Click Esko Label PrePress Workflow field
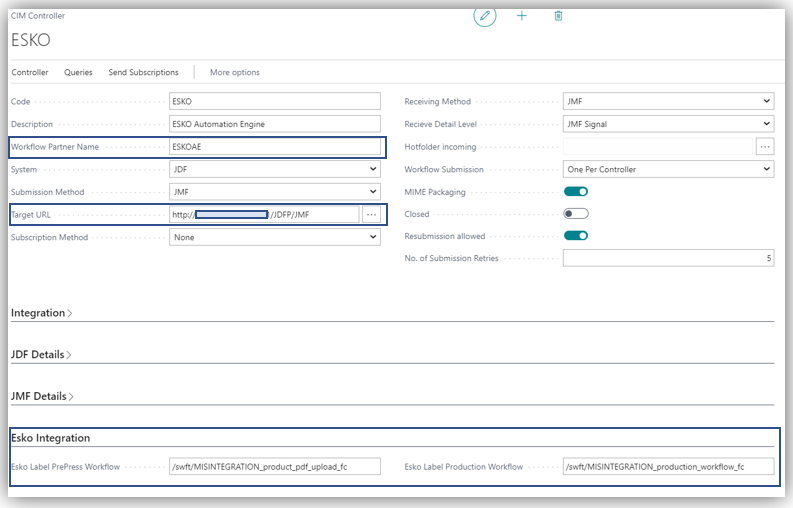This screenshot has width=793, height=508. pos(275,467)
